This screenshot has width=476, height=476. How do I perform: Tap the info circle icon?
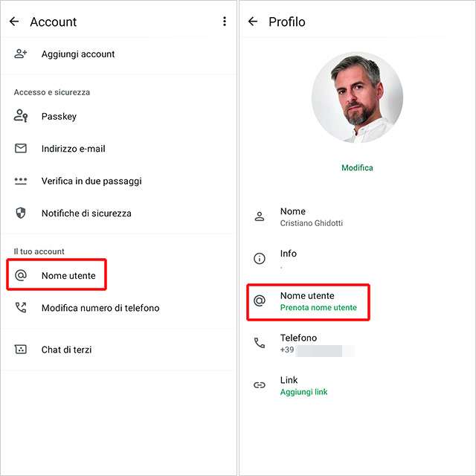260,258
